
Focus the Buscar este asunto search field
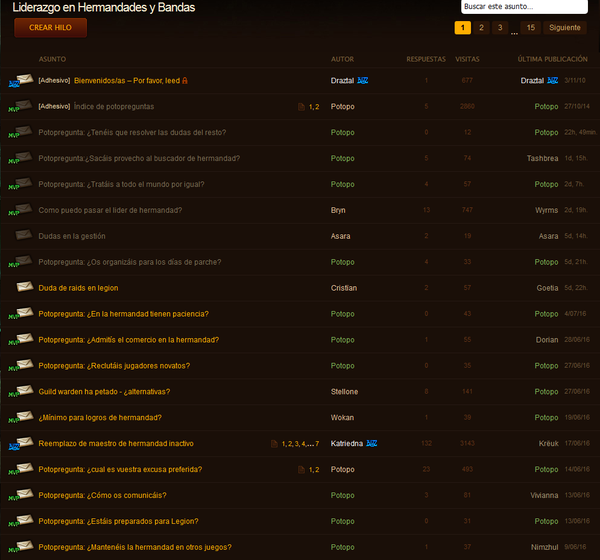pyautogui.click(x=524, y=7)
